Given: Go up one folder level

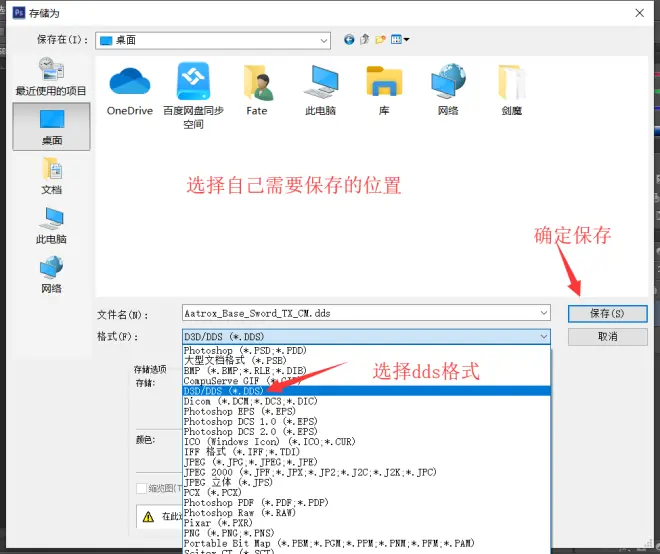Looking at the screenshot, I should (x=365, y=40).
